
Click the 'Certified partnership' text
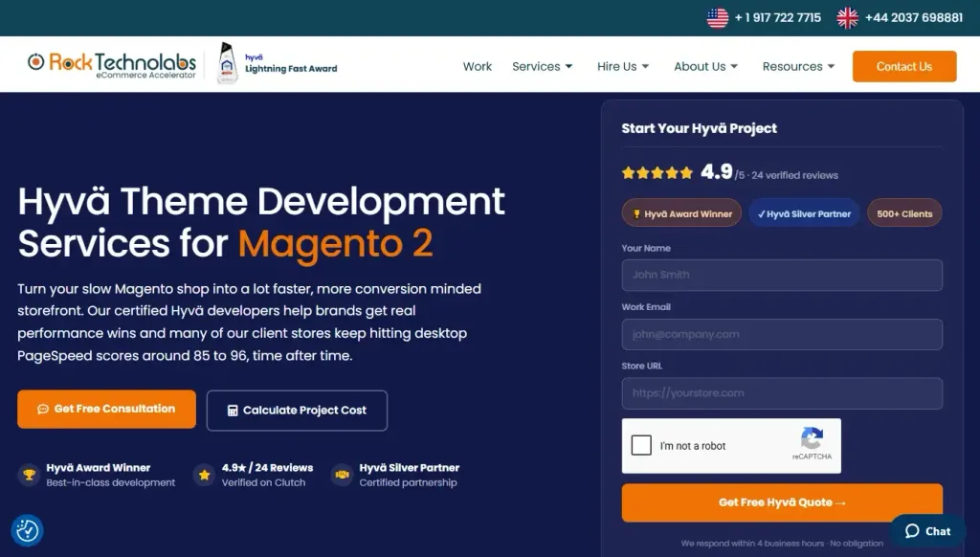[x=408, y=482]
